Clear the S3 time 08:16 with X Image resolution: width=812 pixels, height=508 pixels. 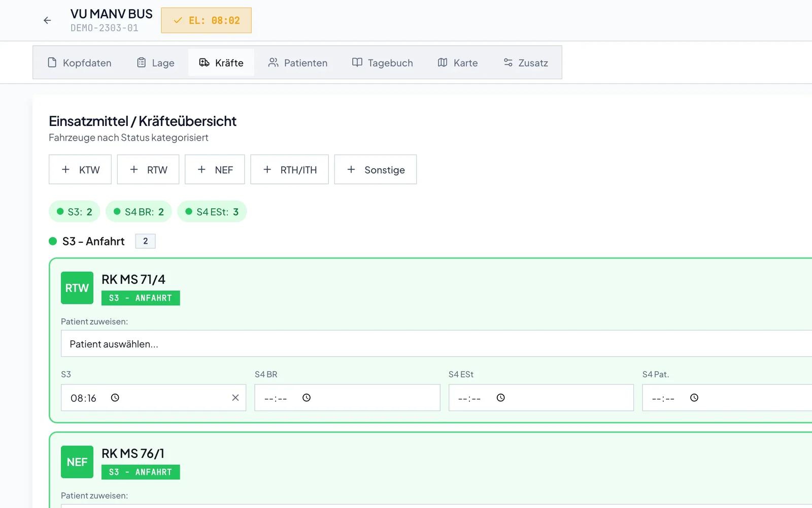click(235, 398)
